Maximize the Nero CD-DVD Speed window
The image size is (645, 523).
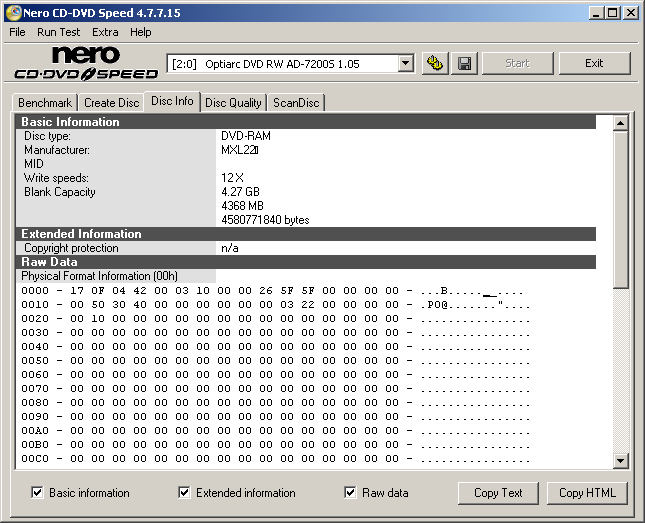[612, 13]
